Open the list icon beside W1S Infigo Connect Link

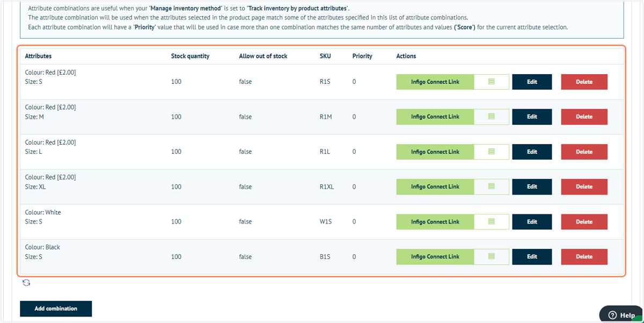point(492,221)
